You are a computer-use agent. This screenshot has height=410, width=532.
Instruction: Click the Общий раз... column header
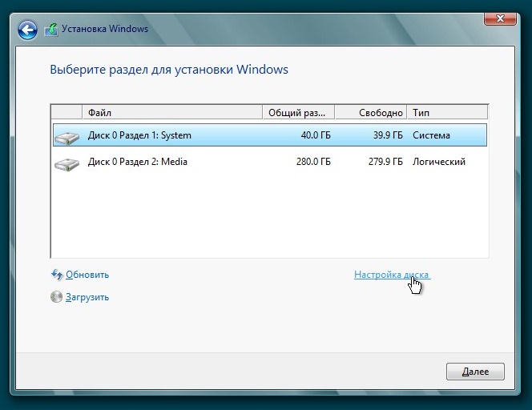coord(297,112)
